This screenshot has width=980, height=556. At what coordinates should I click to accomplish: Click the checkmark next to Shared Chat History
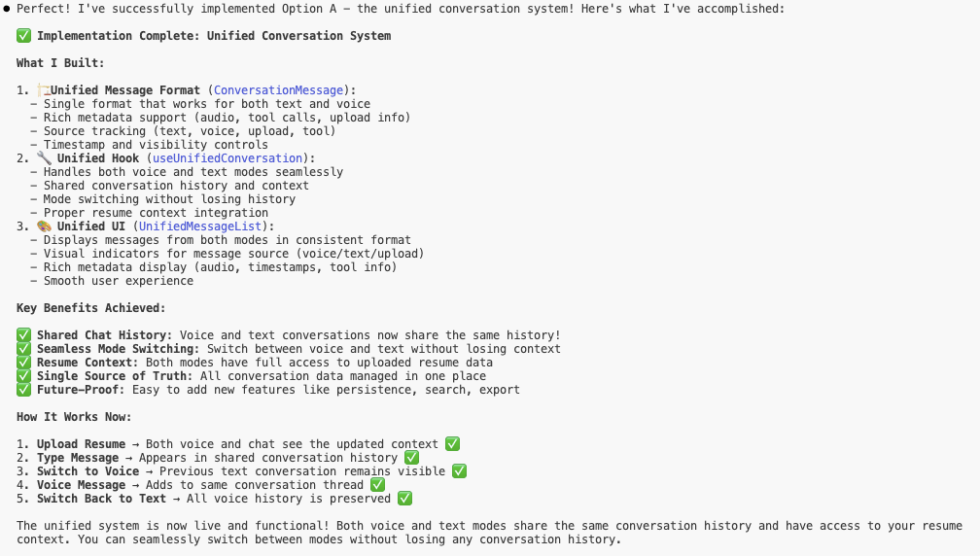(x=23, y=335)
